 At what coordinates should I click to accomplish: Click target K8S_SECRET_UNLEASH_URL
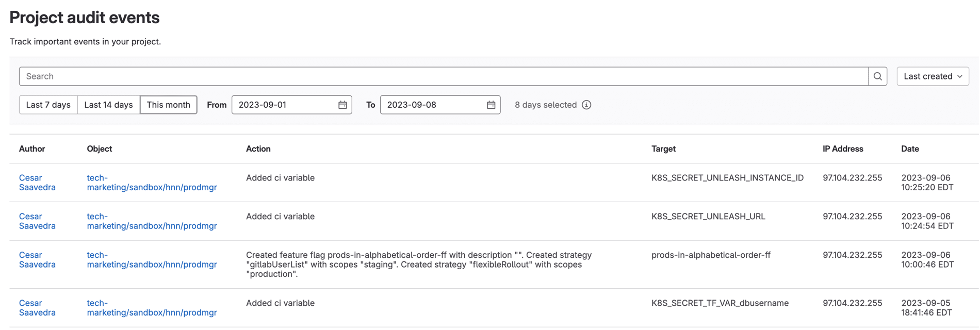coord(708,217)
